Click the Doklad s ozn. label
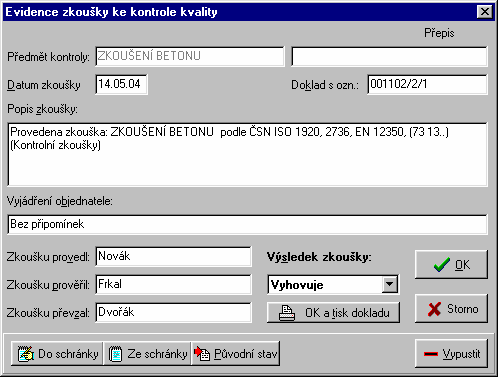498x377 pixels. click(x=325, y=85)
